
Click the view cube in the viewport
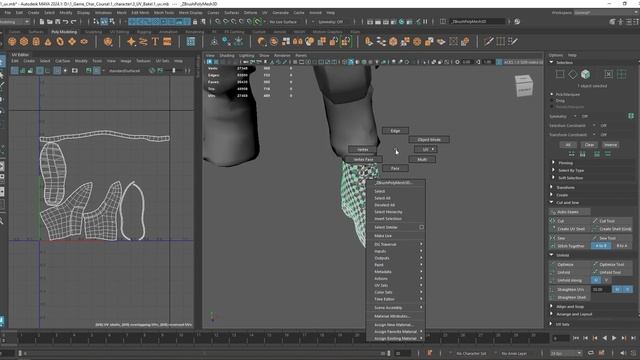click(524, 85)
